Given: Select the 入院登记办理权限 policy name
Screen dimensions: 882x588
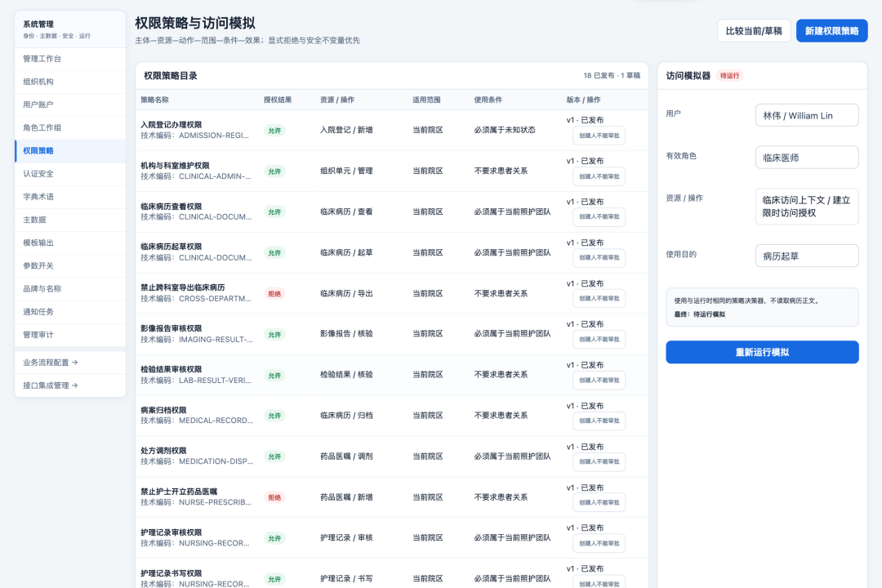Looking at the screenshot, I should (171, 125).
